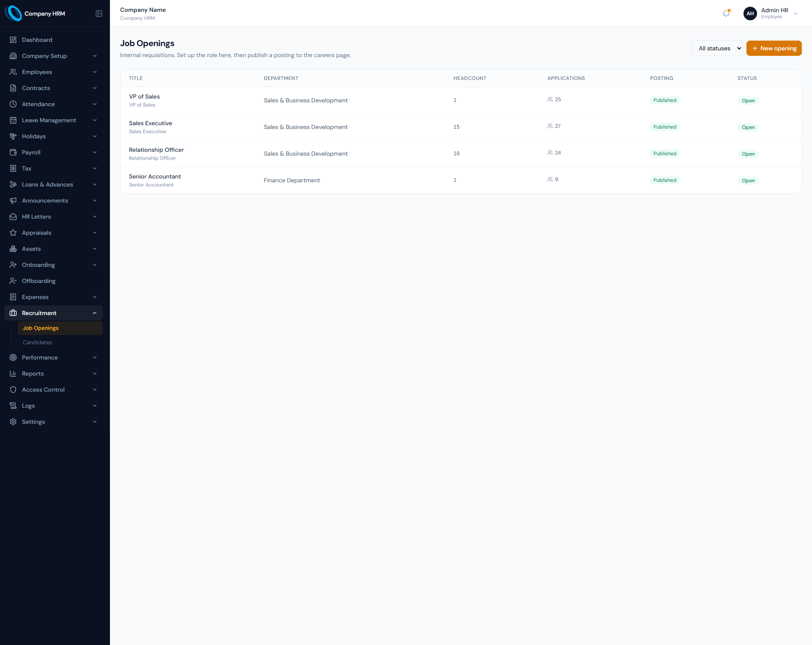This screenshot has width=812, height=645.
Task: Click the Employees people icon
Action: (13, 72)
